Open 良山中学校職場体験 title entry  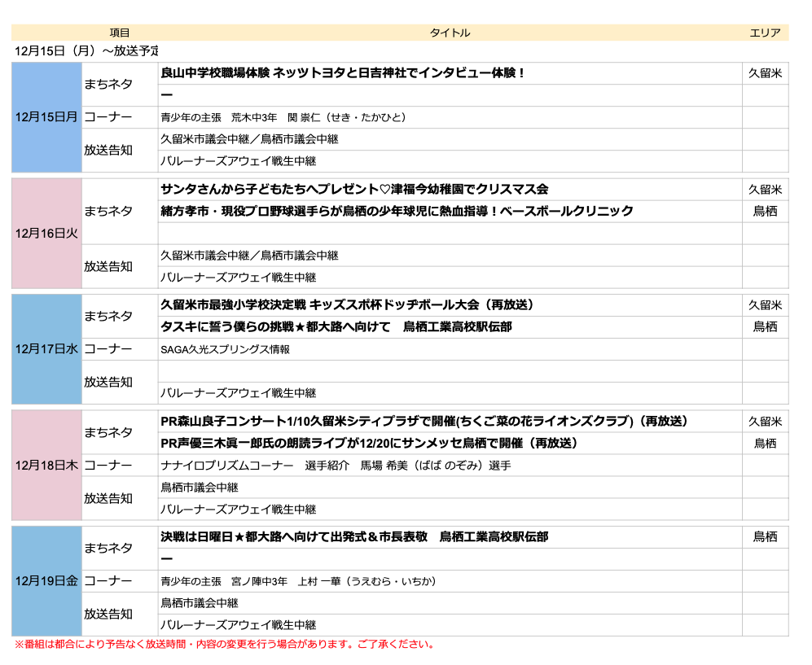click(343, 73)
